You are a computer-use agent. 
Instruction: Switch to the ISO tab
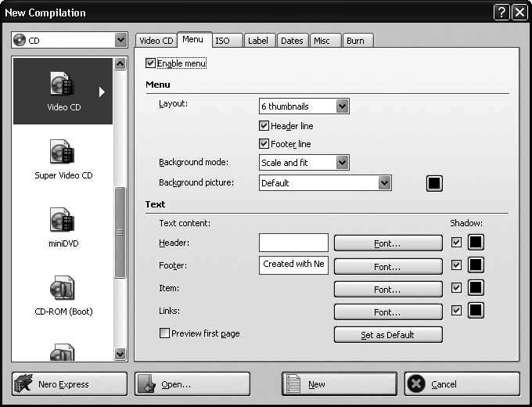coord(223,41)
